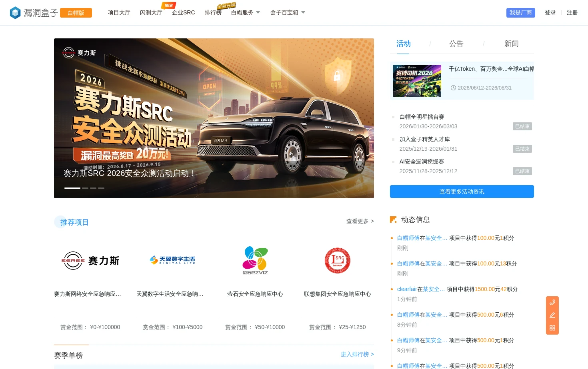Click 某安全… link in the 1500.00元 entry
Screen dimensions: 588x369
[x=434, y=289]
